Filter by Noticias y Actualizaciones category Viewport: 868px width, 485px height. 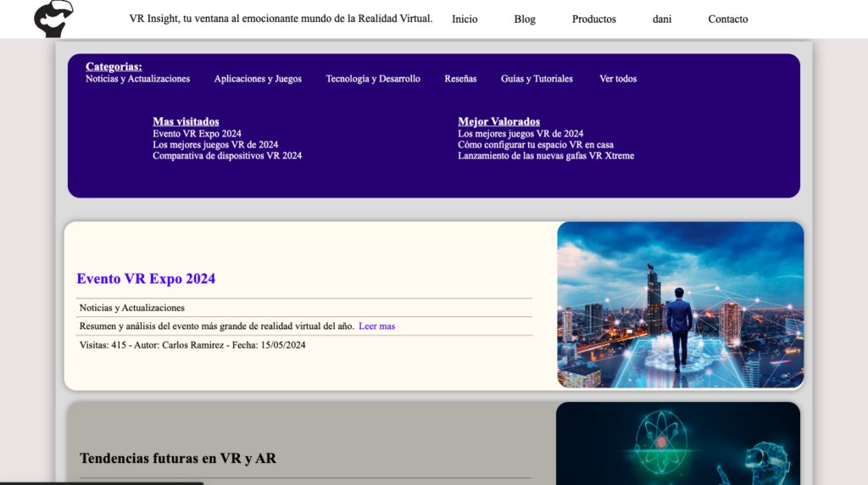tap(138, 79)
